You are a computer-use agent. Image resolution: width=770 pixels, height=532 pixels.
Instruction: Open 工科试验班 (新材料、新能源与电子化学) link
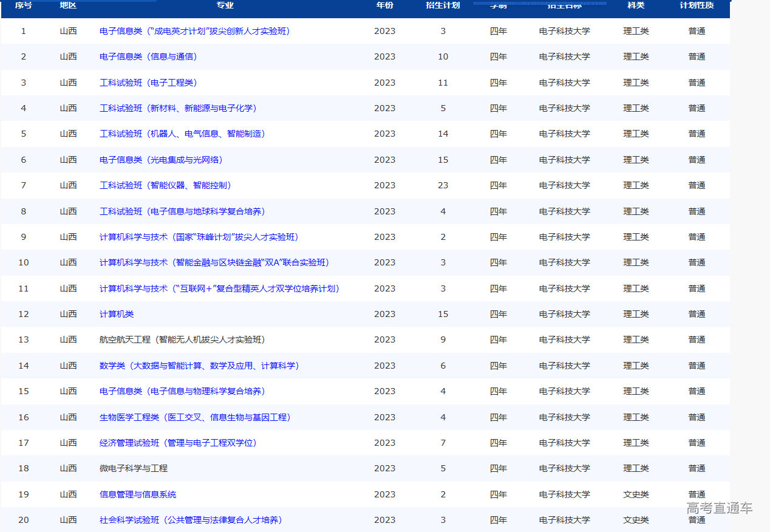(x=178, y=108)
